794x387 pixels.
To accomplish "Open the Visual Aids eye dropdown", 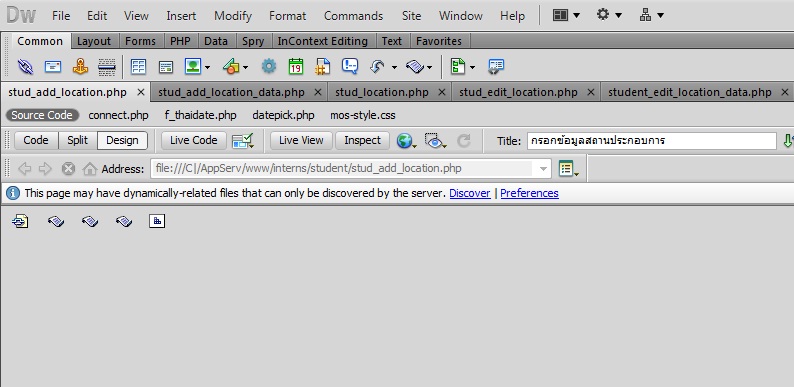I will click(x=435, y=141).
